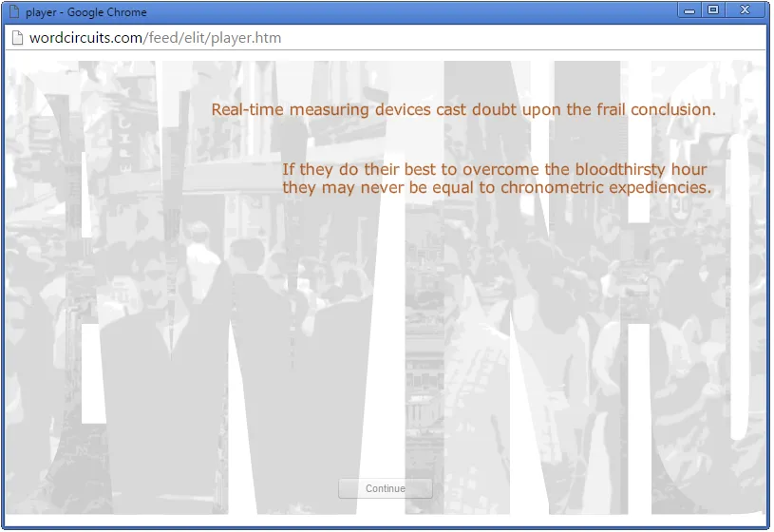
Task: Click the page icon in the address bar
Action: click(16, 38)
